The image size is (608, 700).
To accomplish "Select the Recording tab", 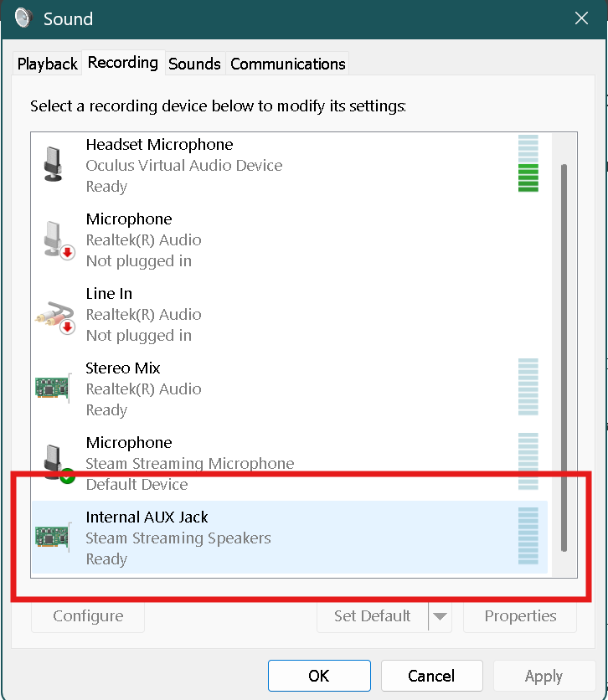I will coord(123,63).
